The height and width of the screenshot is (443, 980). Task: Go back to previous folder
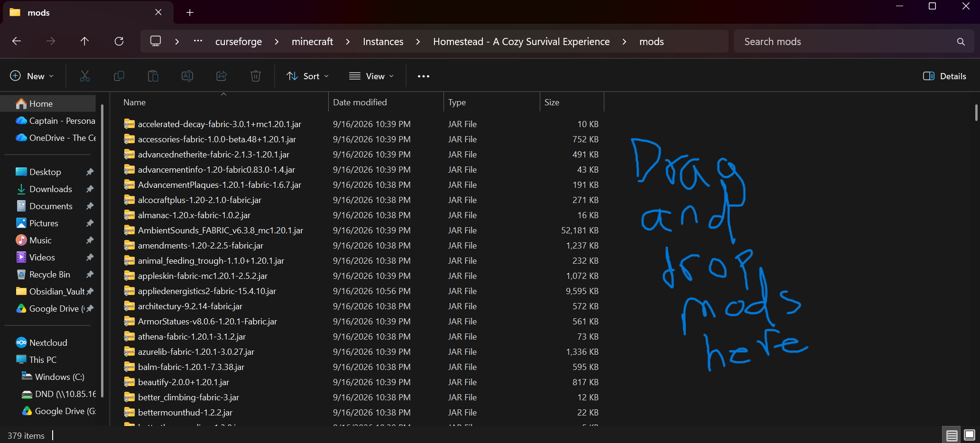point(17,41)
